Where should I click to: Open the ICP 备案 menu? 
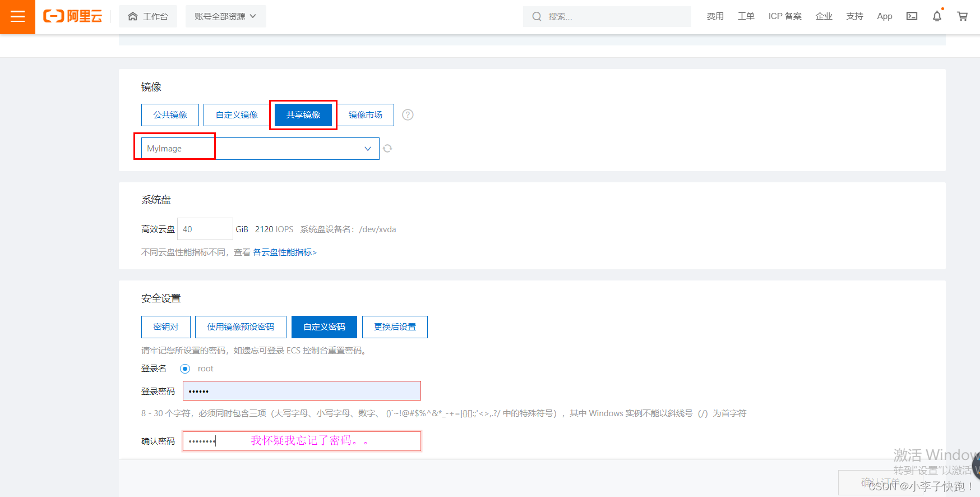click(x=785, y=16)
